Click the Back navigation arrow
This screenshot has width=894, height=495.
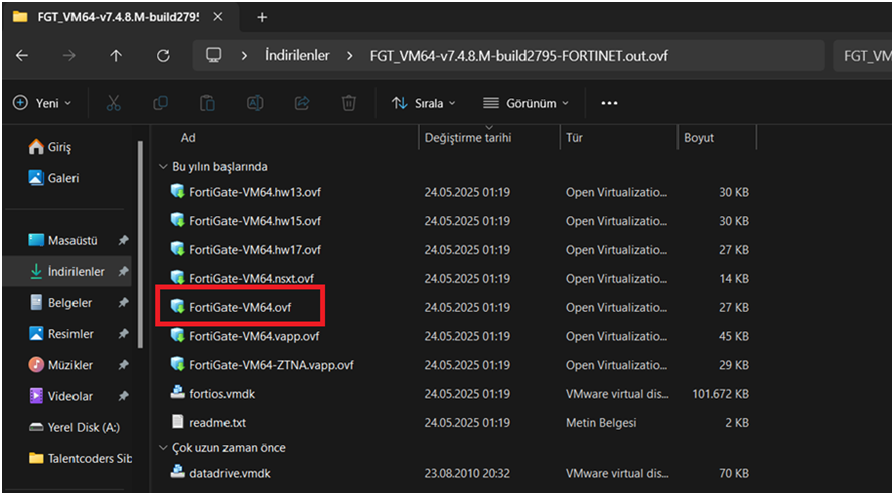pyautogui.click(x=22, y=55)
